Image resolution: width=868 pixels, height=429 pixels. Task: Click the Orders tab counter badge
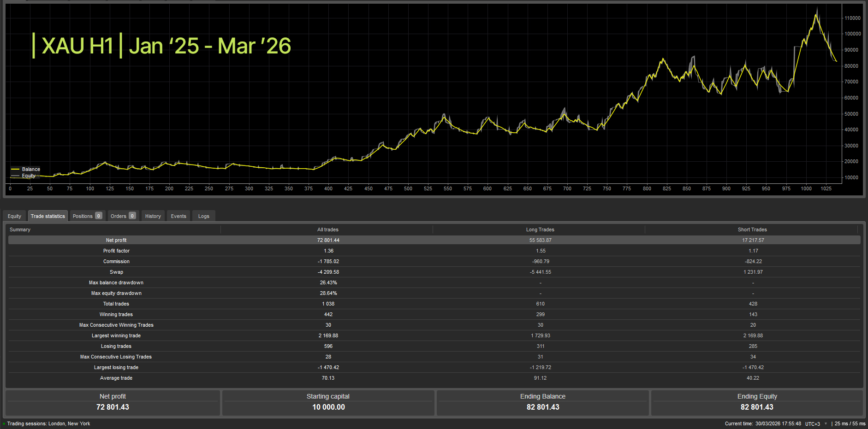133,216
